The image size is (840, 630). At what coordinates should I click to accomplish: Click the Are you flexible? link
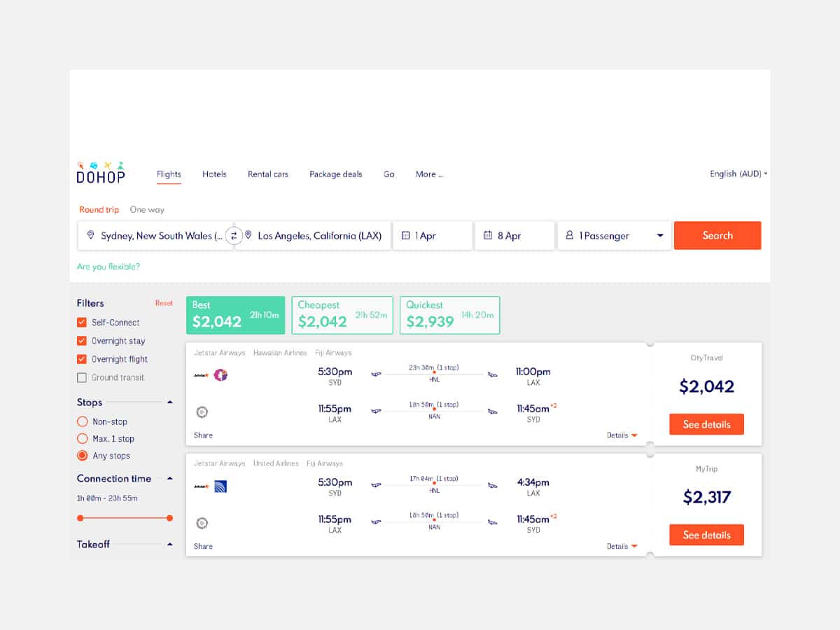point(108,267)
